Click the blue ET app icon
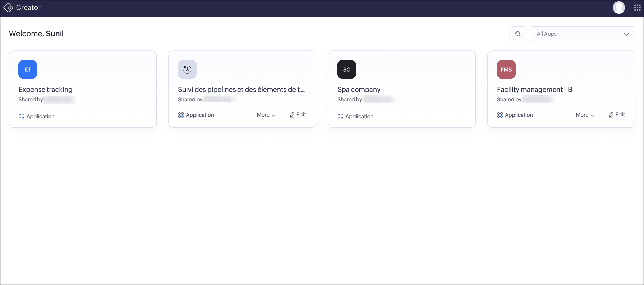 click(x=28, y=70)
